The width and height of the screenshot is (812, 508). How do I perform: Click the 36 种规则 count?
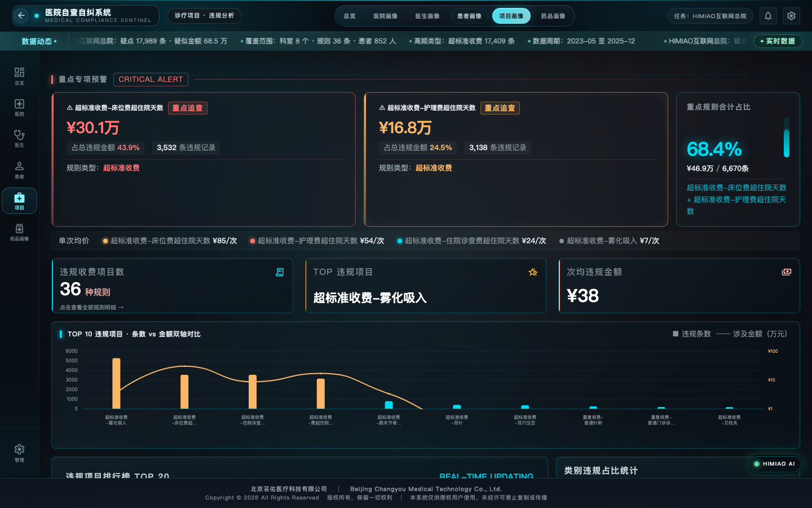pyautogui.click(x=85, y=290)
